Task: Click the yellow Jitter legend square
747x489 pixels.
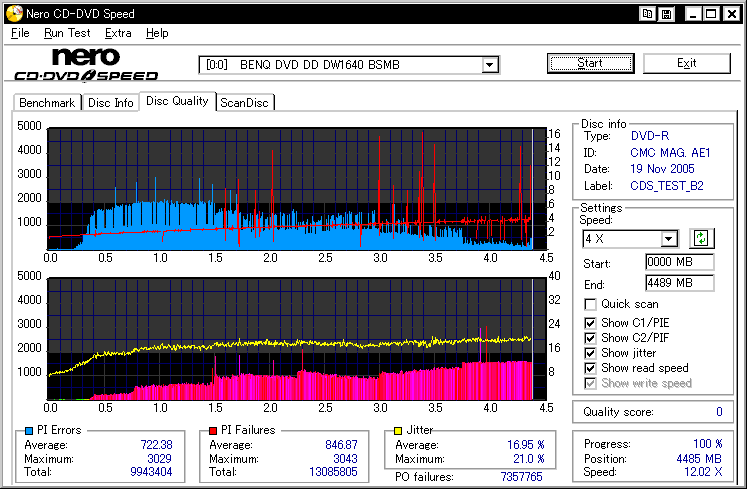Action: click(399, 431)
